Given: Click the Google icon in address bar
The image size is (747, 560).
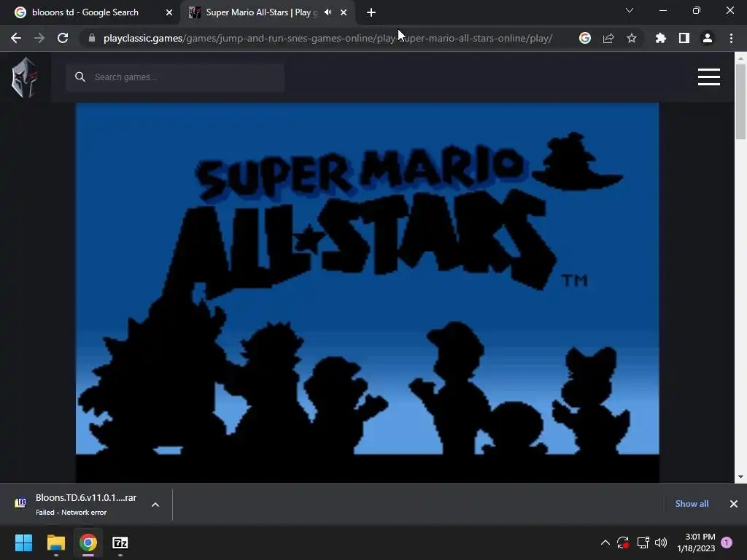Looking at the screenshot, I should tap(585, 38).
